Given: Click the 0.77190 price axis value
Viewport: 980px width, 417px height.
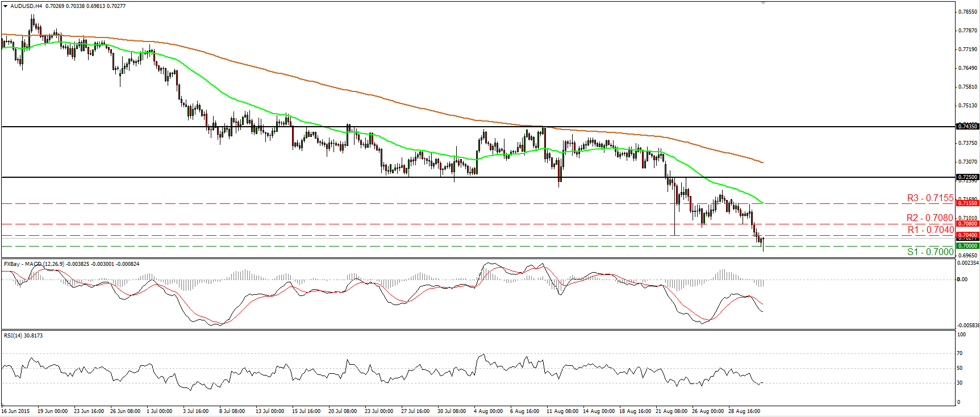Looking at the screenshot, I should (x=968, y=49).
